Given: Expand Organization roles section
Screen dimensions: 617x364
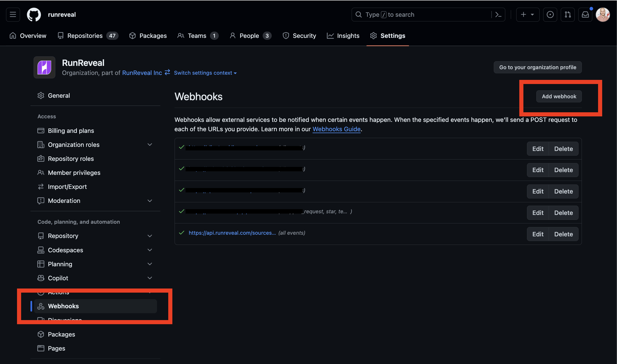Looking at the screenshot, I should tap(150, 145).
